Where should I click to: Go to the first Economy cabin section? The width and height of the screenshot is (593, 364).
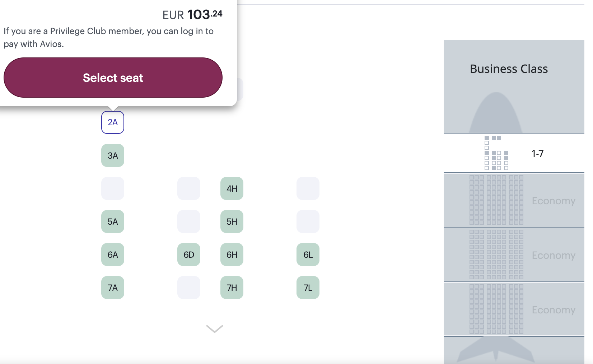pos(514,200)
